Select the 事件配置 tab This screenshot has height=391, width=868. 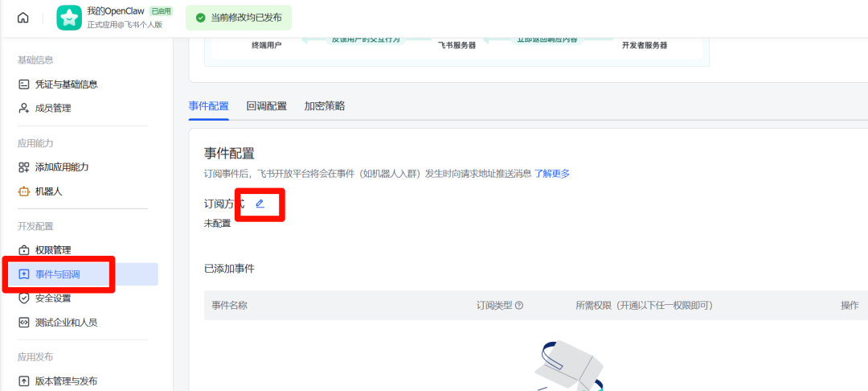(x=208, y=106)
